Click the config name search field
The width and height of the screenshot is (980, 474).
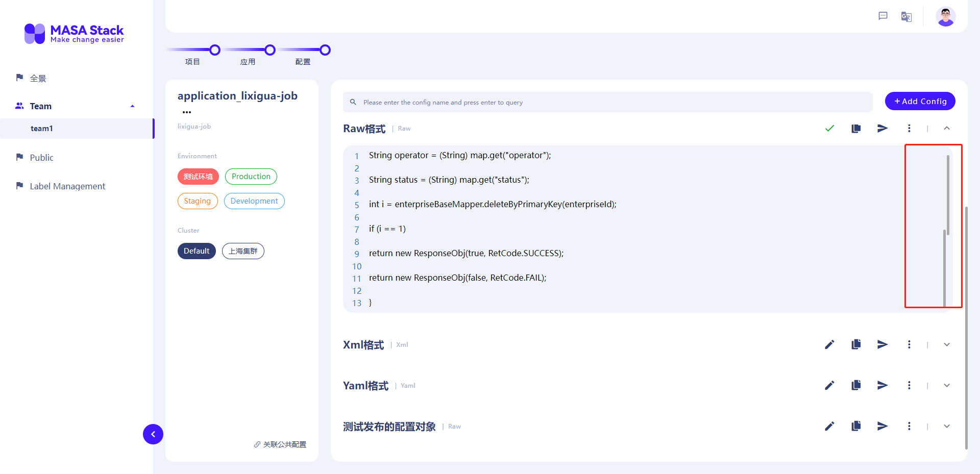point(561,102)
